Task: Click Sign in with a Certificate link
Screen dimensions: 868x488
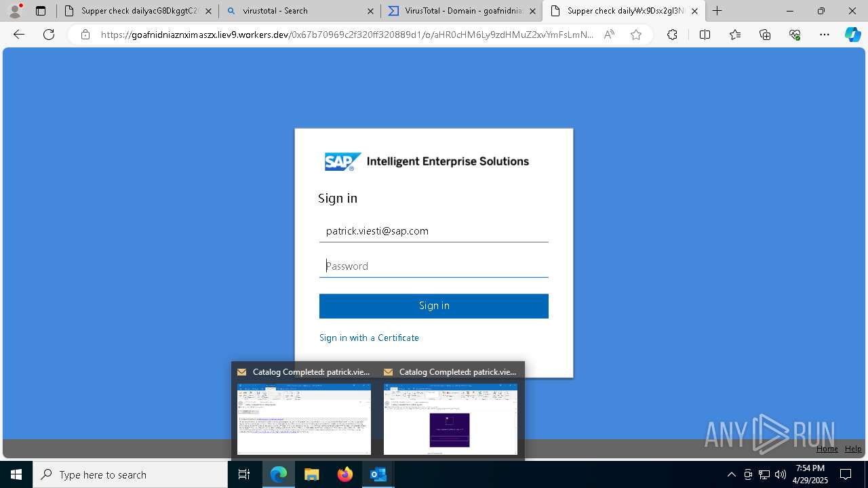Action: (369, 338)
